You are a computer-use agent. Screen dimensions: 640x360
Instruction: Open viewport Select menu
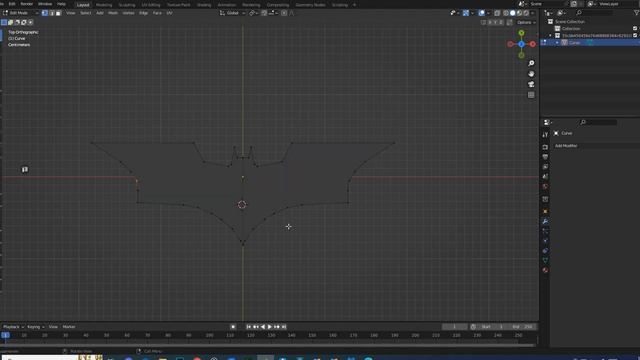86,13
